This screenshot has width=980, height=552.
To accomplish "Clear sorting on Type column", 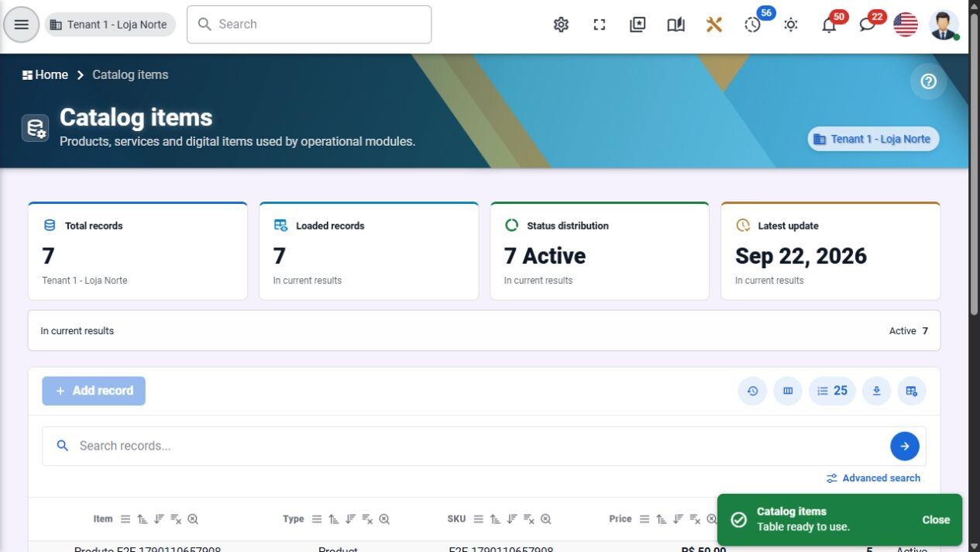I will pos(367,519).
